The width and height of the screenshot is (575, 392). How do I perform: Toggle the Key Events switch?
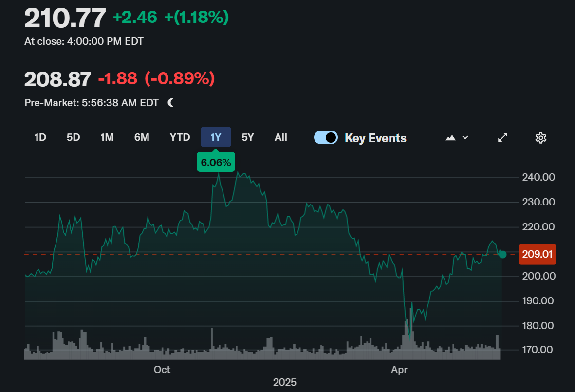[x=326, y=137]
